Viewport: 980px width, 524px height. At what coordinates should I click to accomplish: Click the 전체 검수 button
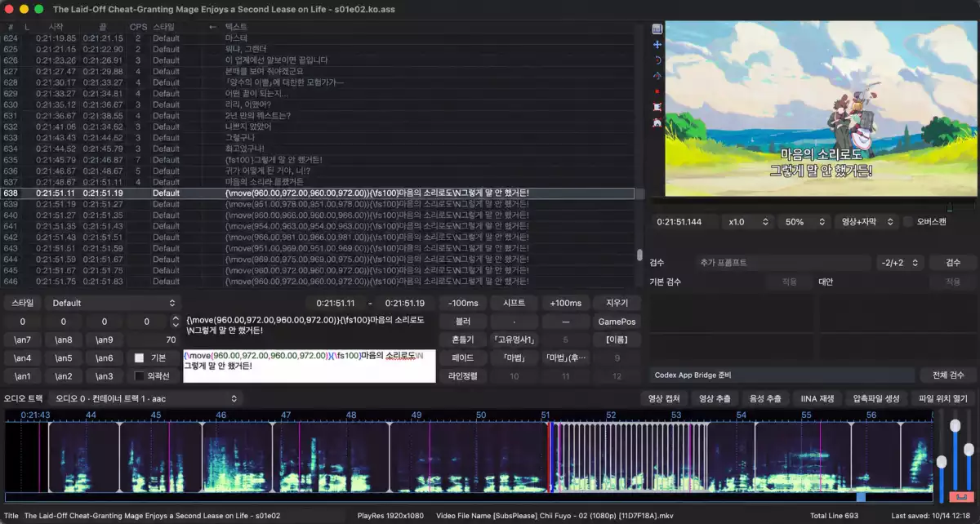(948, 375)
